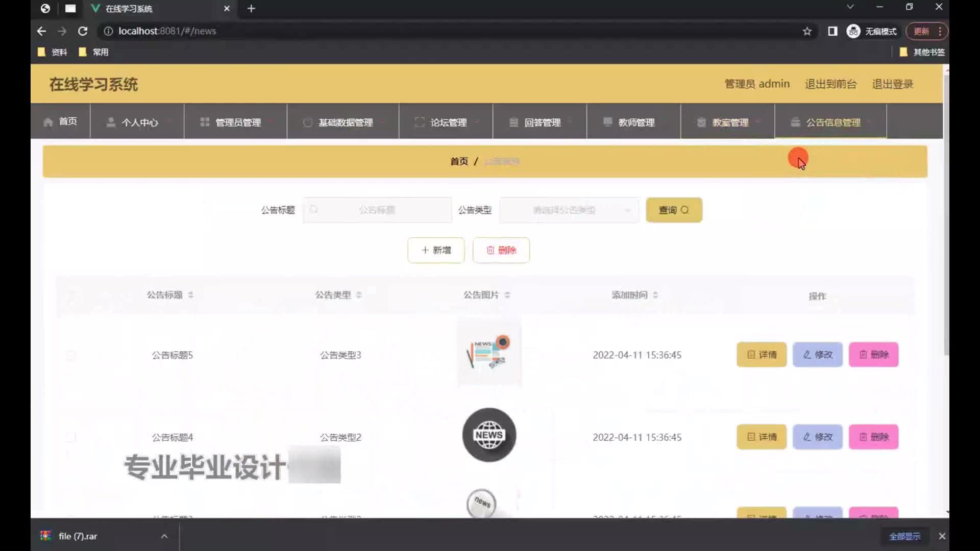Click the search magnifier in 公告标题 field

tap(314, 210)
